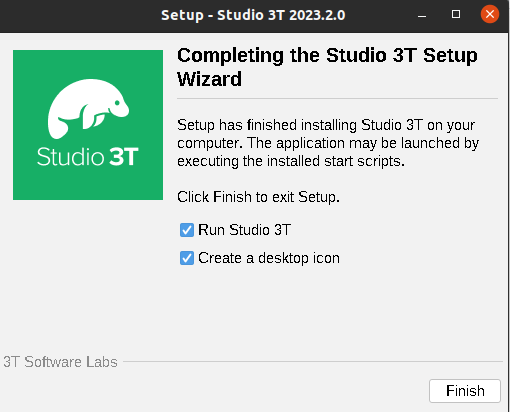Click the blank area below the green logo
510x412 pixels.
88,273
